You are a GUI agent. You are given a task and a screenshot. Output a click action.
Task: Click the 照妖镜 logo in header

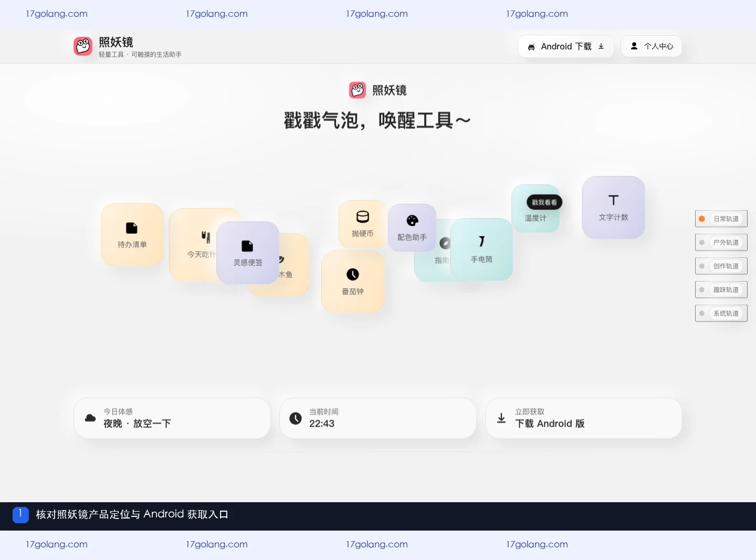[x=83, y=46]
